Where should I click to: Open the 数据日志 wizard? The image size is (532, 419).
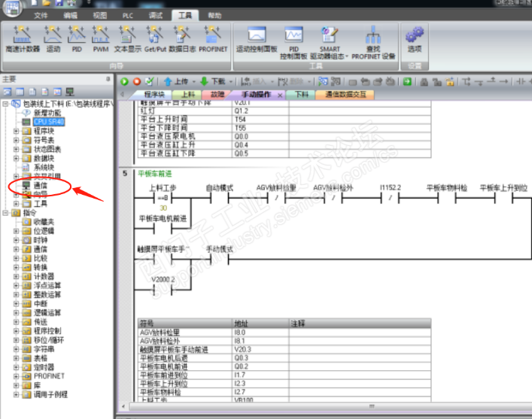click(x=182, y=39)
